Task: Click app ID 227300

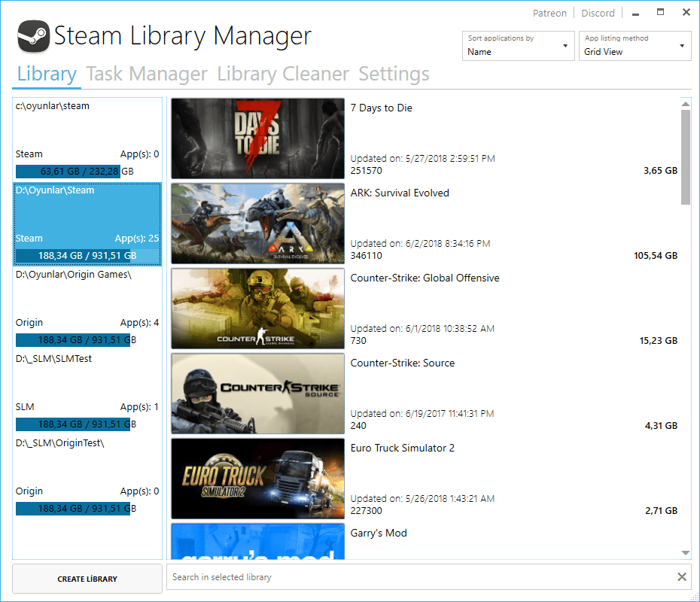Action: tap(366, 510)
